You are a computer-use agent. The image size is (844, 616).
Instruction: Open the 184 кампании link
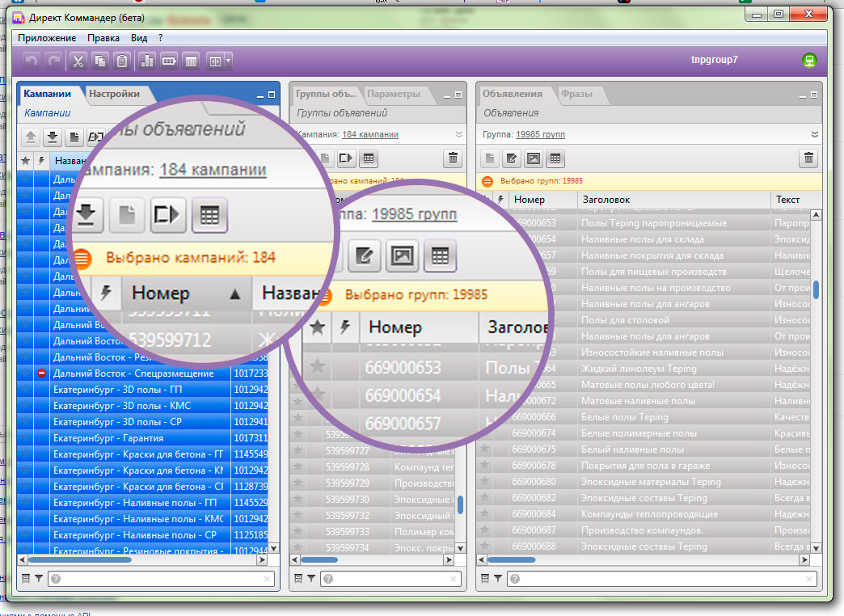pos(370,135)
